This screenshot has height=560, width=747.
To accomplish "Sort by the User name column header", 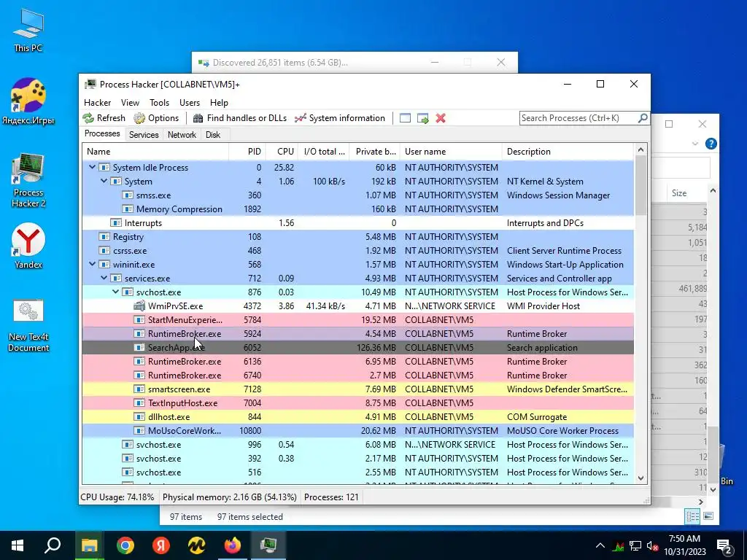I will [x=451, y=152].
